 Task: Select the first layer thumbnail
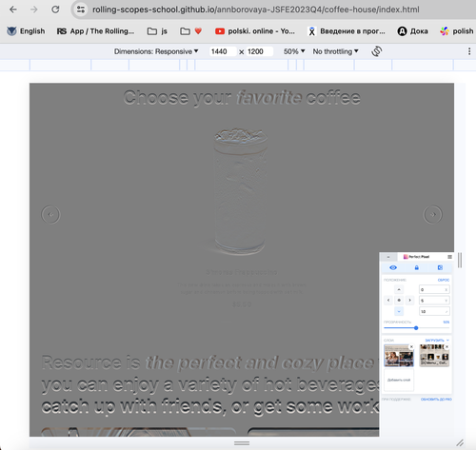click(399, 356)
